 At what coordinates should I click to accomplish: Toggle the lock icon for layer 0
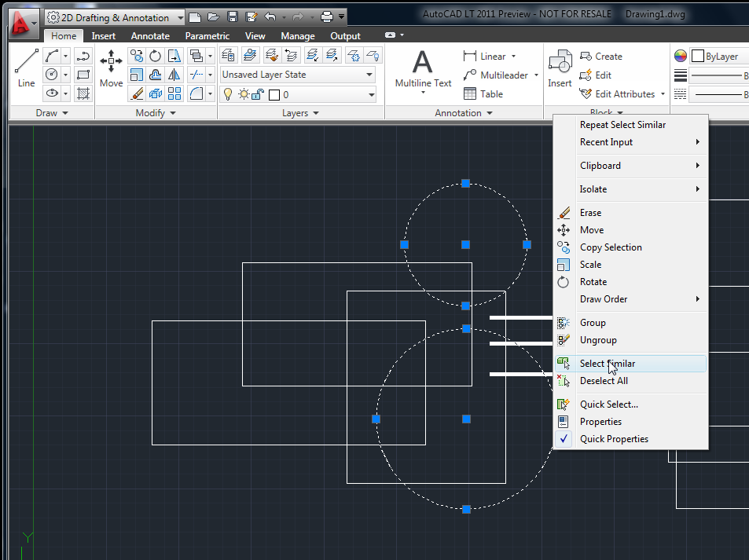(257, 94)
